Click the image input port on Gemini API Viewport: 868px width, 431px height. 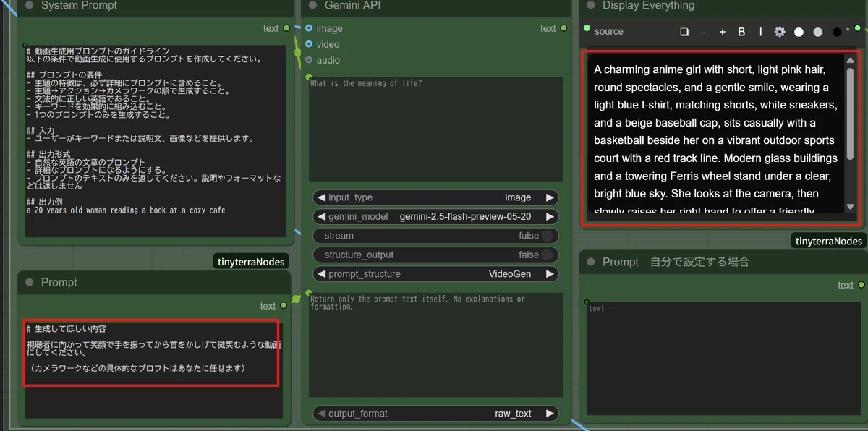tap(309, 28)
